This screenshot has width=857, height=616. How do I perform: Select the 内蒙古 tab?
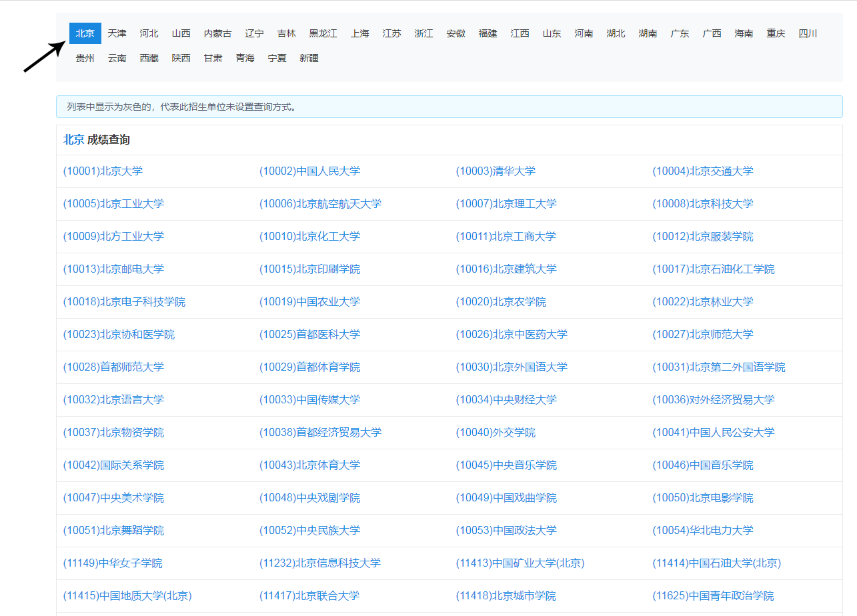(x=218, y=33)
